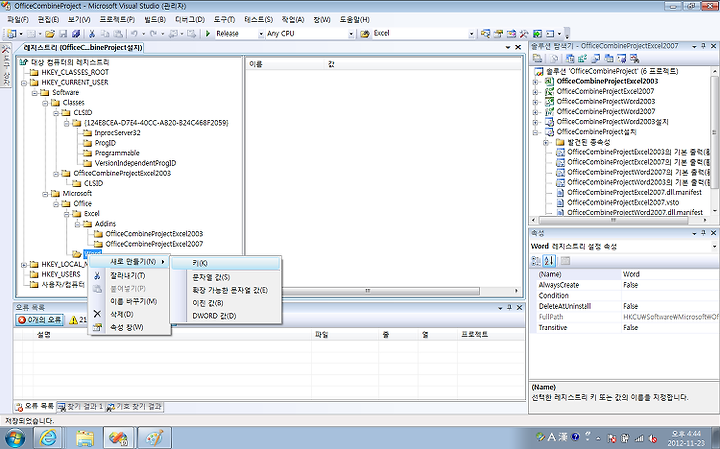Expand OfficeCombineProjectExcel2003 in Solution Explorer

click(535, 81)
